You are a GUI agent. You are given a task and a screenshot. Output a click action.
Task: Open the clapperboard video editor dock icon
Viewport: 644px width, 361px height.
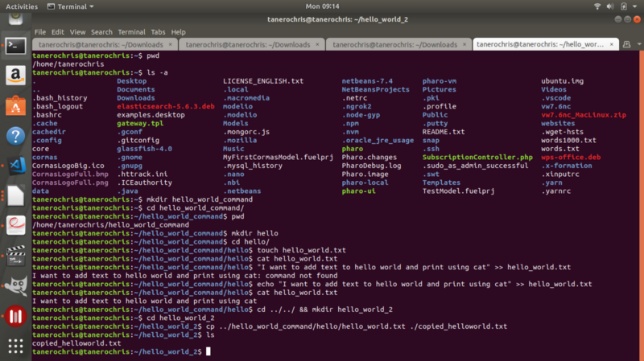pos(14,256)
